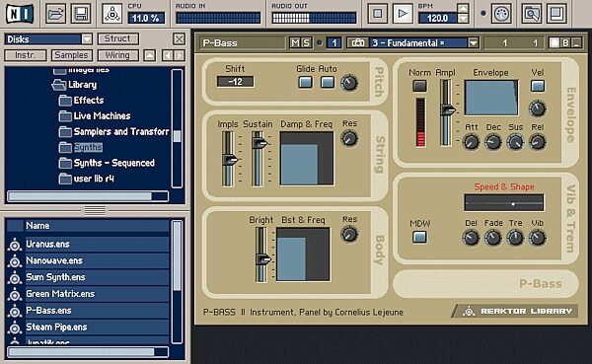
Task: Click the panel window icon in toolbar
Action: click(556, 14)
